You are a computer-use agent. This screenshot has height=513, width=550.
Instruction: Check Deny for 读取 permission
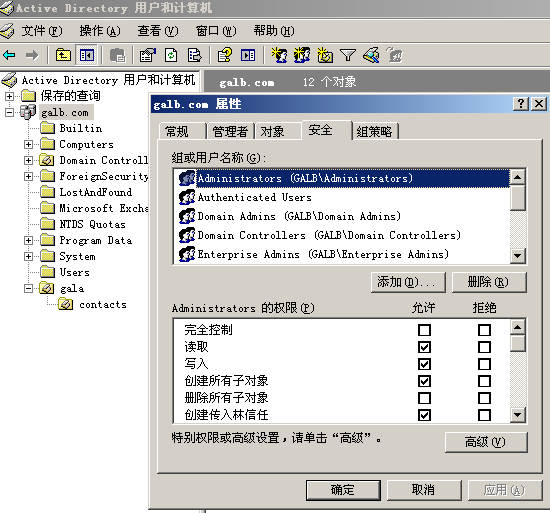tap(484, 347)
